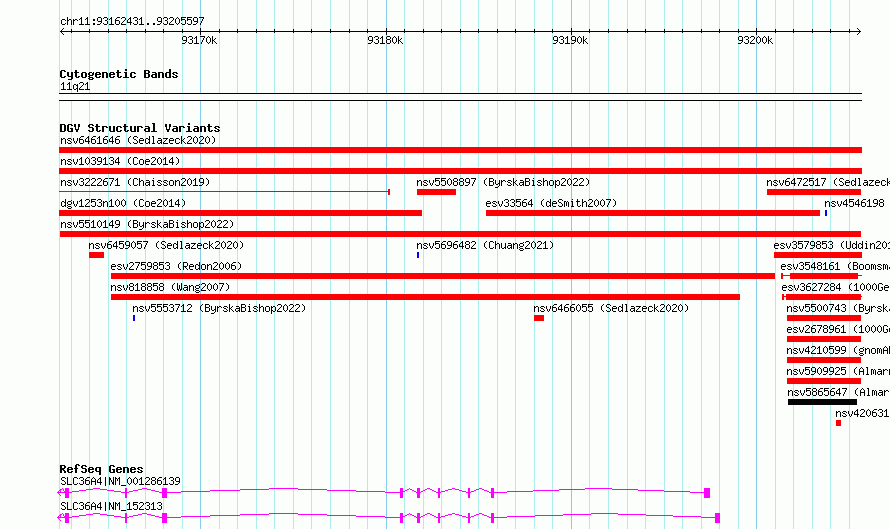Open the nsv5500743 variant label
The image size is (890, 529).
[x=838, y=308]
